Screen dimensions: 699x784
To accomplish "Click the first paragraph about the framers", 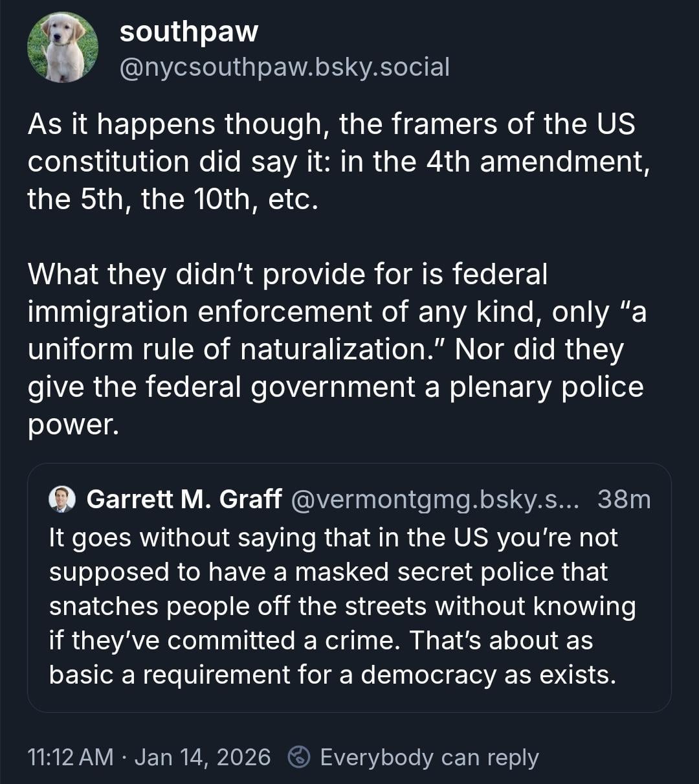I will pyautogui.click(x=330, y=161).
